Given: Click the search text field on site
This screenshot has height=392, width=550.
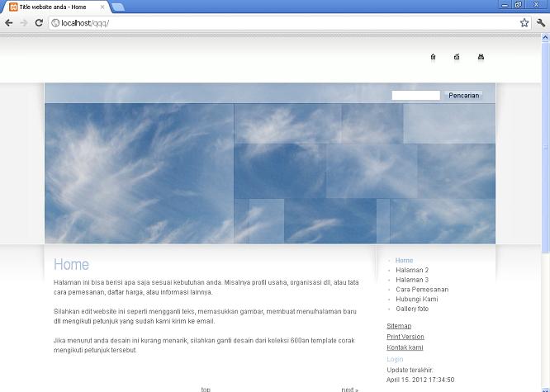Looking at the screenshot, I should [x=415, y=96].
